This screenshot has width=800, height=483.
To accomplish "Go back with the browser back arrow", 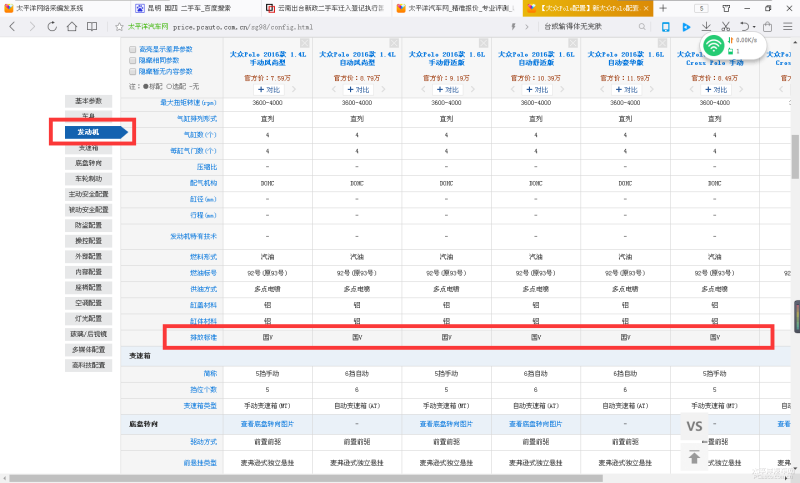I will (x=12, y=27).
